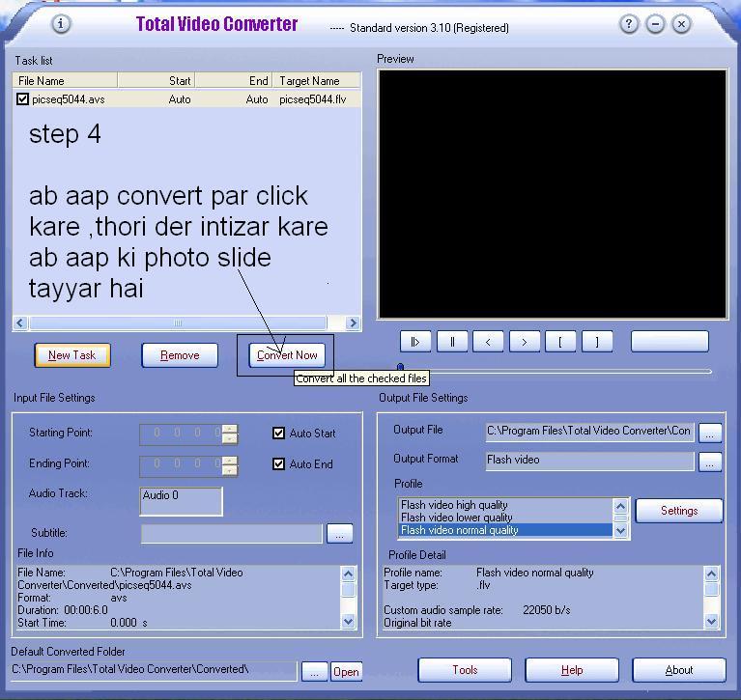Click the black preview video area

(x=552, y=194)
